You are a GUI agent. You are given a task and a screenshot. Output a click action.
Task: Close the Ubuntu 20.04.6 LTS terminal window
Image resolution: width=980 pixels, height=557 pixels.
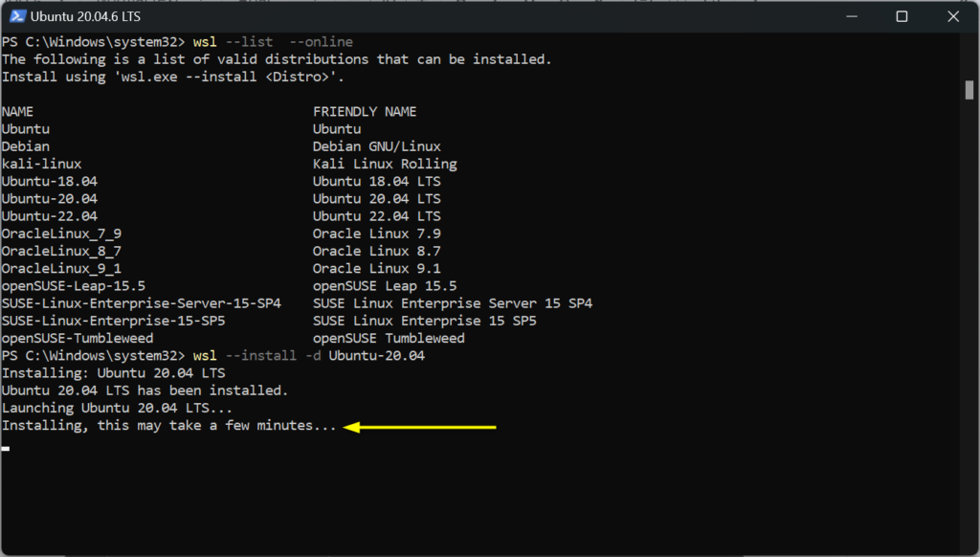coord(953,16)
